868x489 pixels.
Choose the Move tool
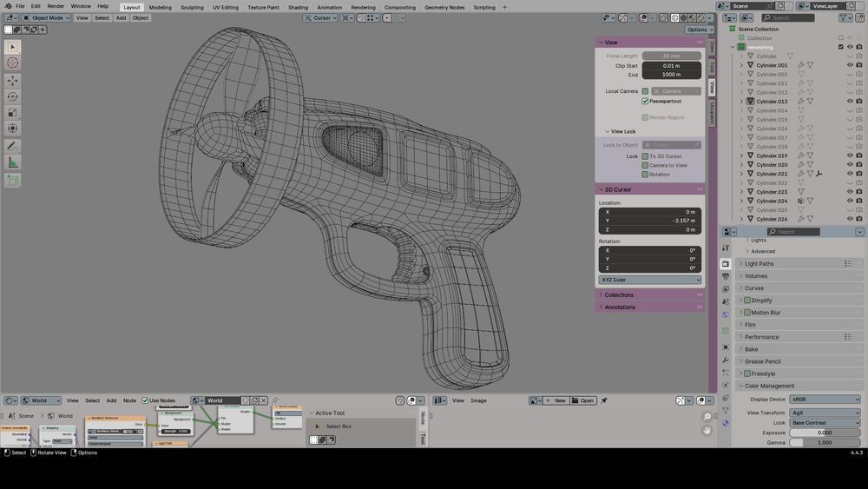click(12, 81)
